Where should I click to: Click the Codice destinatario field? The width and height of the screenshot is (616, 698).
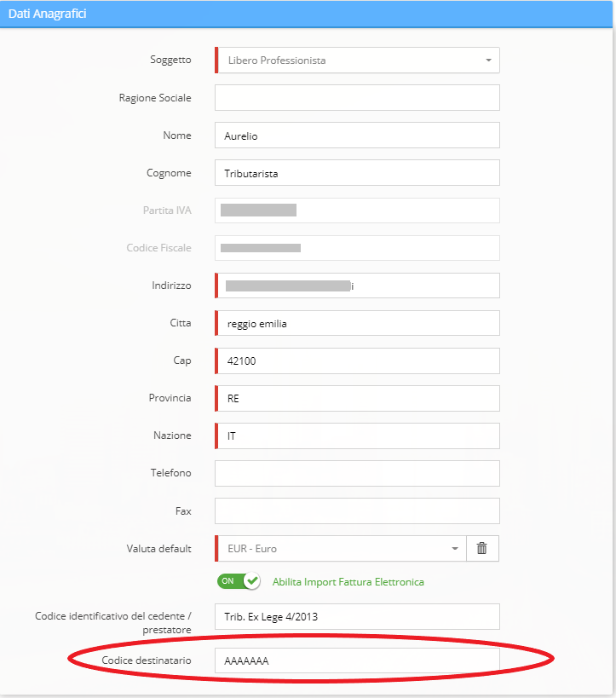357,661
